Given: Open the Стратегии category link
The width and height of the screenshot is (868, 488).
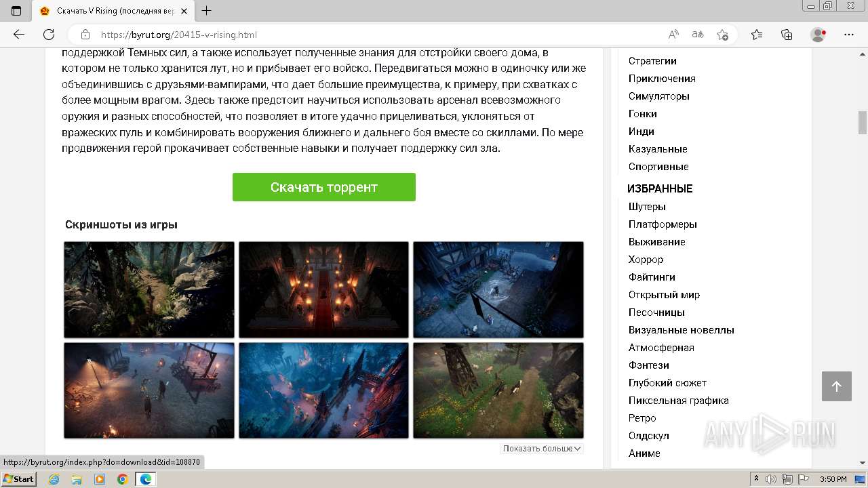Looking at the screenshot, I should 652,61.
